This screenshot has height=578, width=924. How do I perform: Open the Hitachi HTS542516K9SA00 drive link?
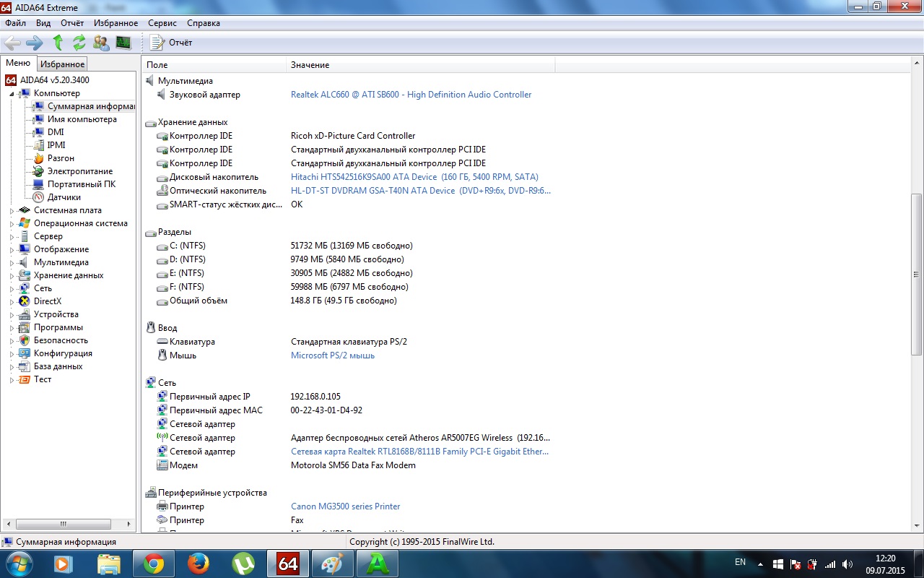point(414,177)
